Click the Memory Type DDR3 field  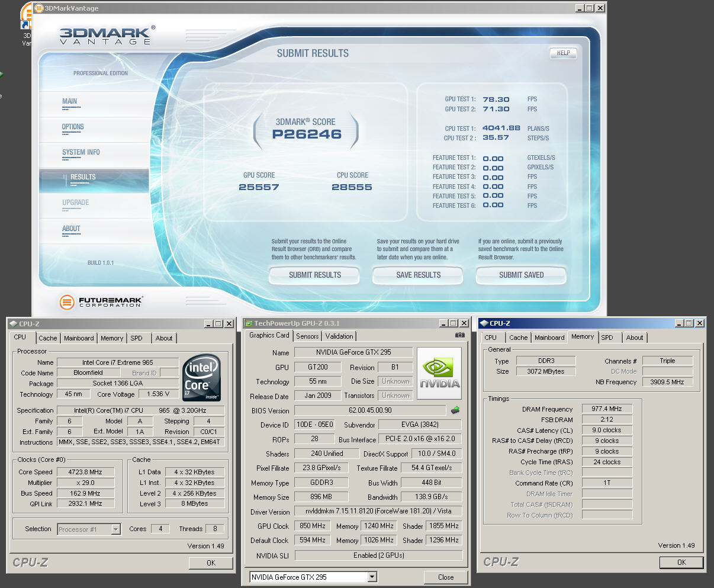click(546, 361)
